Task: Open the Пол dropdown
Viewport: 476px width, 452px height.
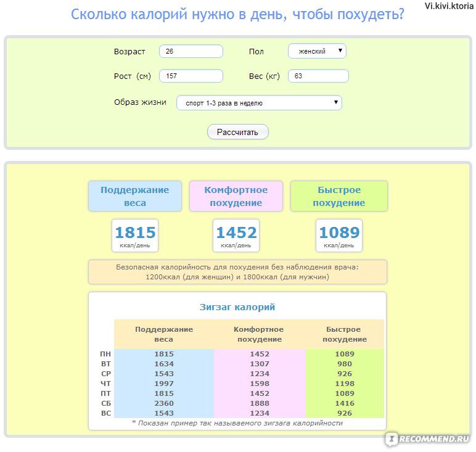Action: (x=317, y=51)
